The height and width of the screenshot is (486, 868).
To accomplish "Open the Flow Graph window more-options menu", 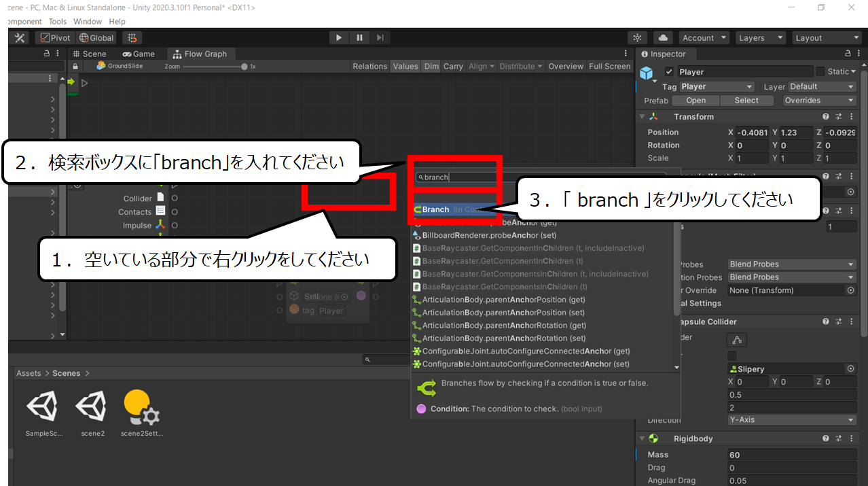I will tap(626, 54).
